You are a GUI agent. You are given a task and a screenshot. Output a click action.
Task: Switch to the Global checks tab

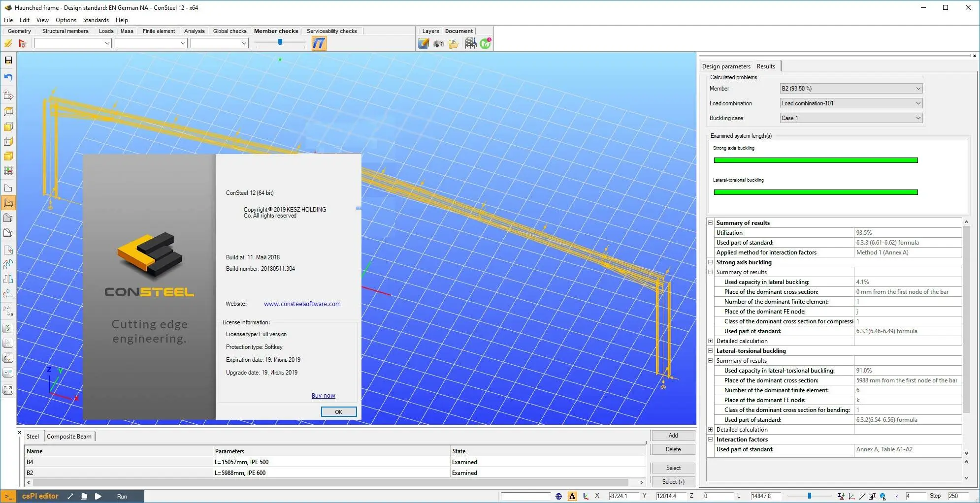(x=229, y=31)
